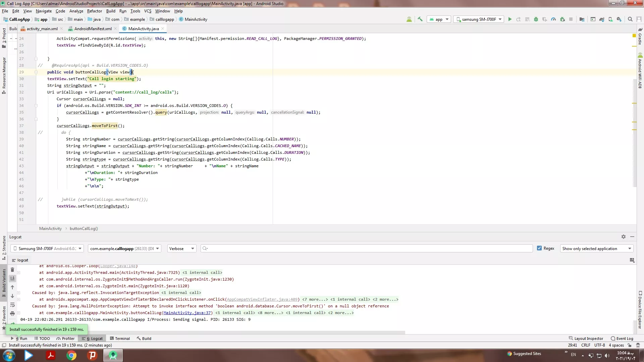Collapse code block at line 29 gutter
Image resolution: width=644 pixels, height=362 pixels.
click(36, 72)
